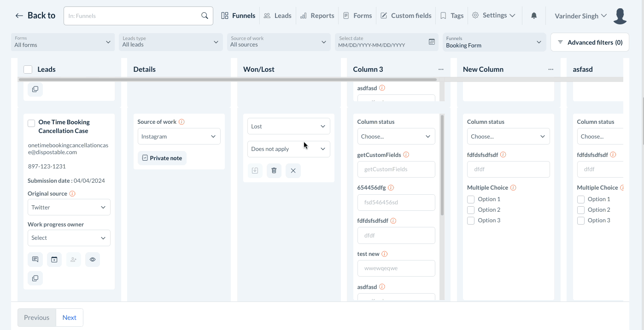
Task: Click info icon beside Multiple Choice in New Column
Action: pos(513,188)
